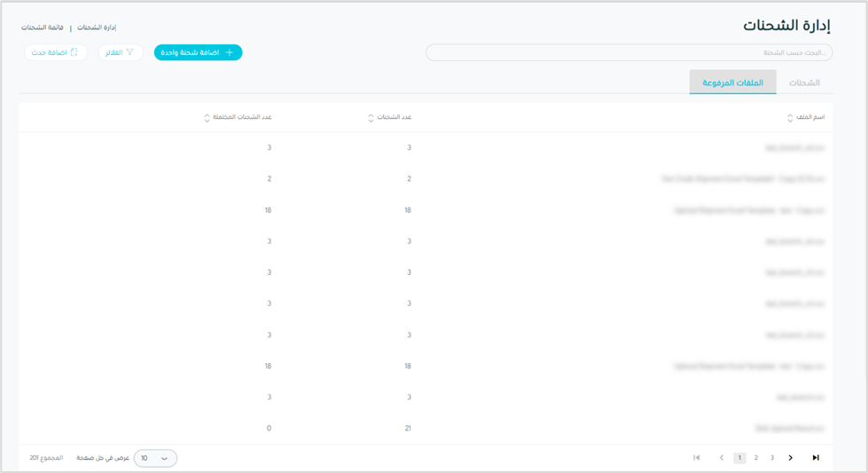Expand the rows per page dropdown showing 10

[x=155, y=458]
